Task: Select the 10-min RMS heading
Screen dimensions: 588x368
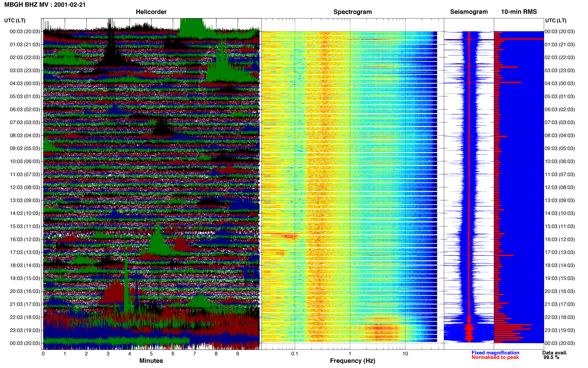Action: (519, 12)
